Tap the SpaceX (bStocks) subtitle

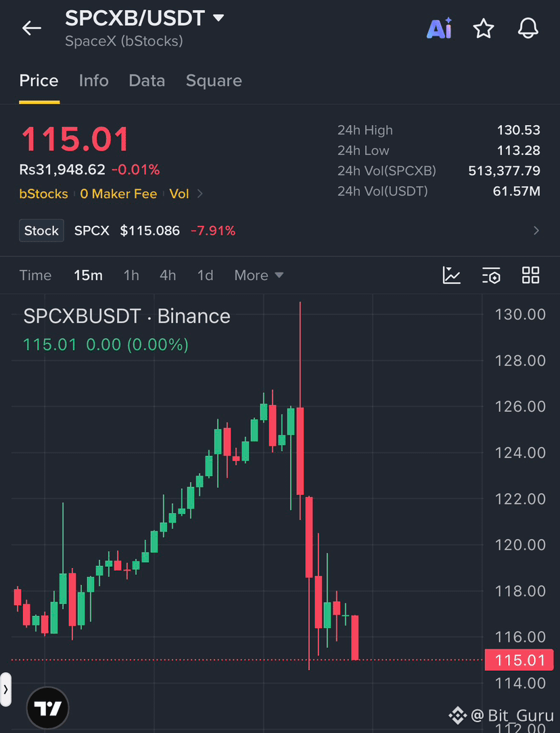124,41
